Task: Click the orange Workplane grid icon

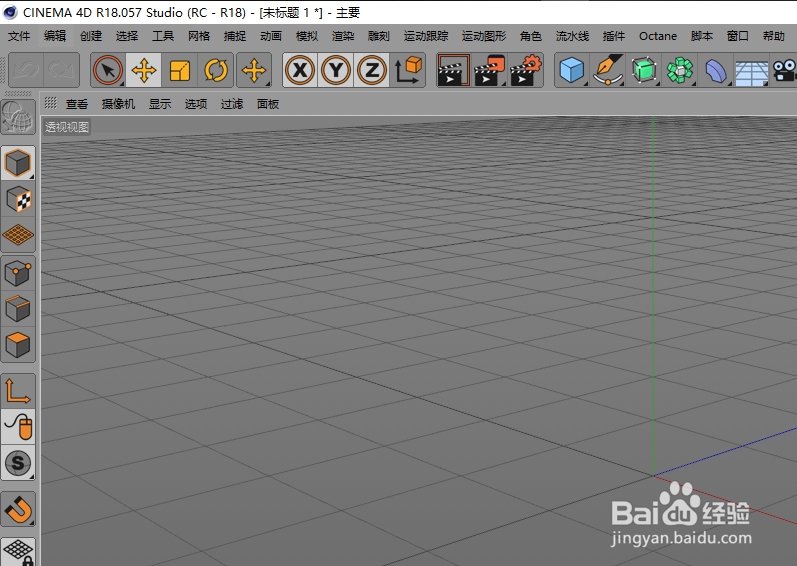Action: click(18, 235)
